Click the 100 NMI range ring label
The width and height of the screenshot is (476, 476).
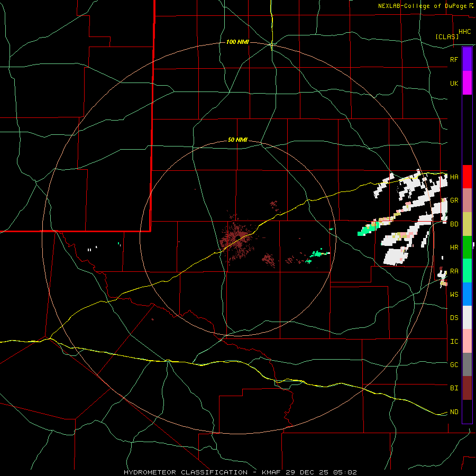[237, 42]
